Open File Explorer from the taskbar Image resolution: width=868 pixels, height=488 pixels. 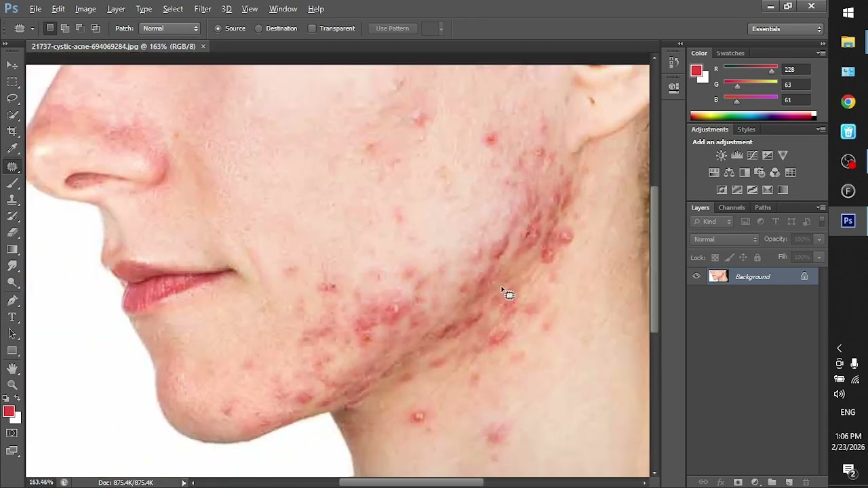click(848, 42)
